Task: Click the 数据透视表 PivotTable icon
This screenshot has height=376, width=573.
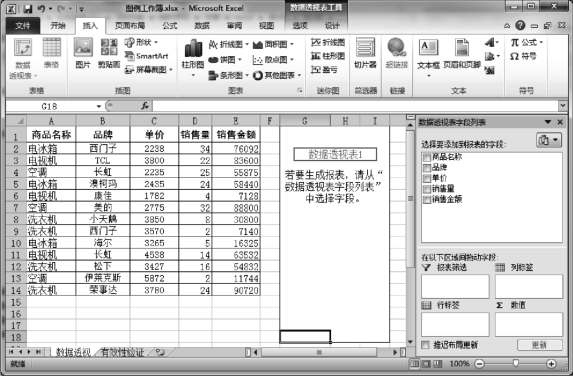Action: pyautogui.click(x=23, y=48)
